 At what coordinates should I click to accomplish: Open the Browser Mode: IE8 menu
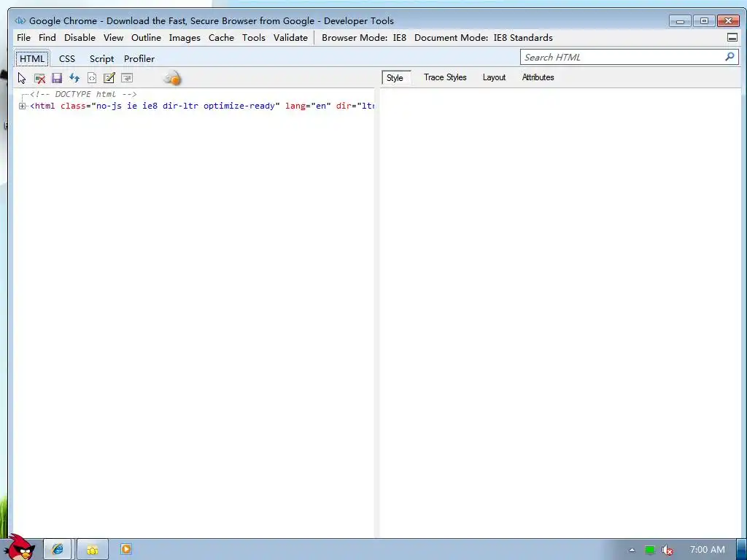click(x=364, y=38)
